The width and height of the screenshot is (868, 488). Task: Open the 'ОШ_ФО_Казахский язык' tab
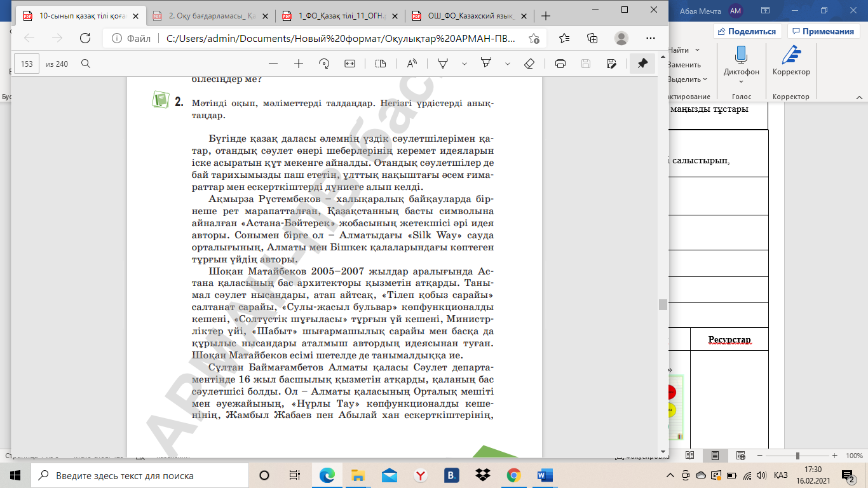coord(471,16)
